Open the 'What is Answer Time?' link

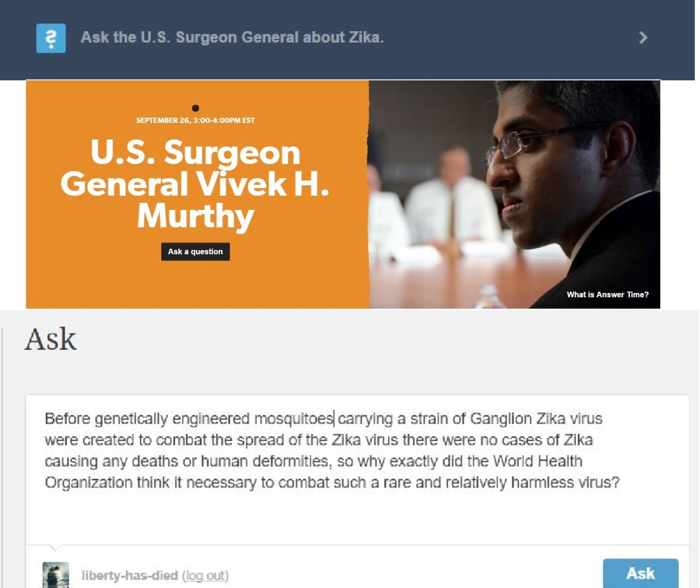coord(608,295)
